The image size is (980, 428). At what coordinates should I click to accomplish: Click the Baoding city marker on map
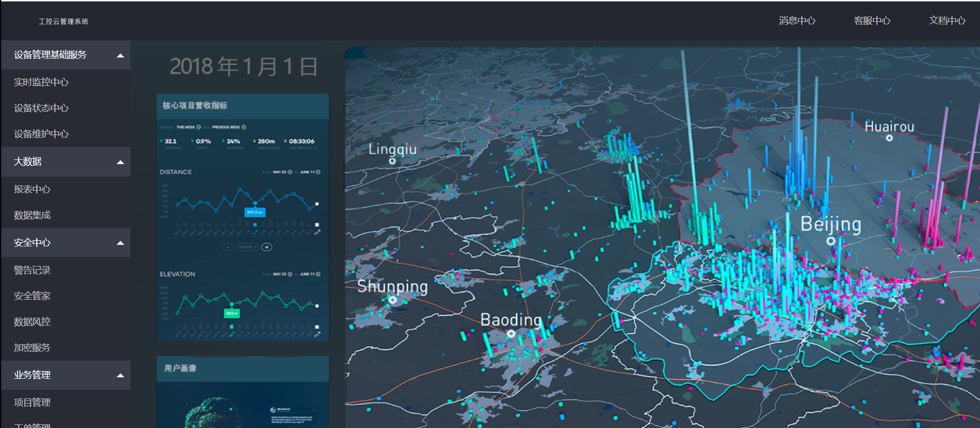click(x=511, y=333)
